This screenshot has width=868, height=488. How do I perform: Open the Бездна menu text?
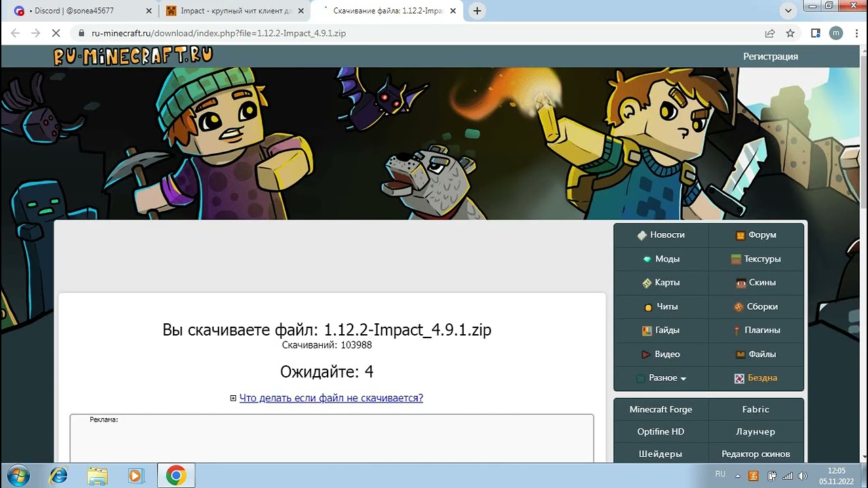pos(762,378)
